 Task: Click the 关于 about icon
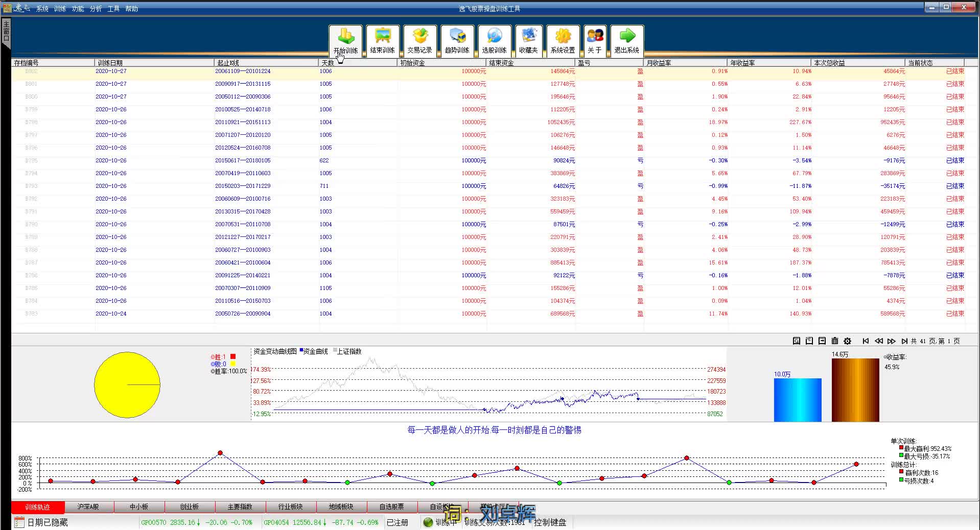595,41
